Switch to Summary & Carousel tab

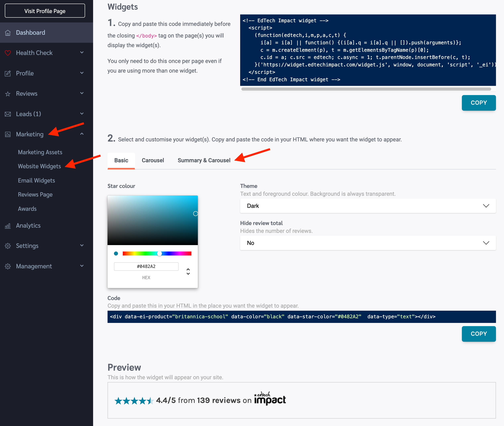pyautogui.click(x=204, y=160)
